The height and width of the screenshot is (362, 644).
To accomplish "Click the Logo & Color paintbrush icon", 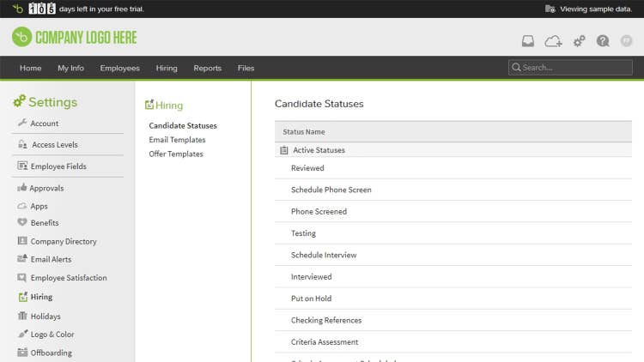I will pos(22,334).
